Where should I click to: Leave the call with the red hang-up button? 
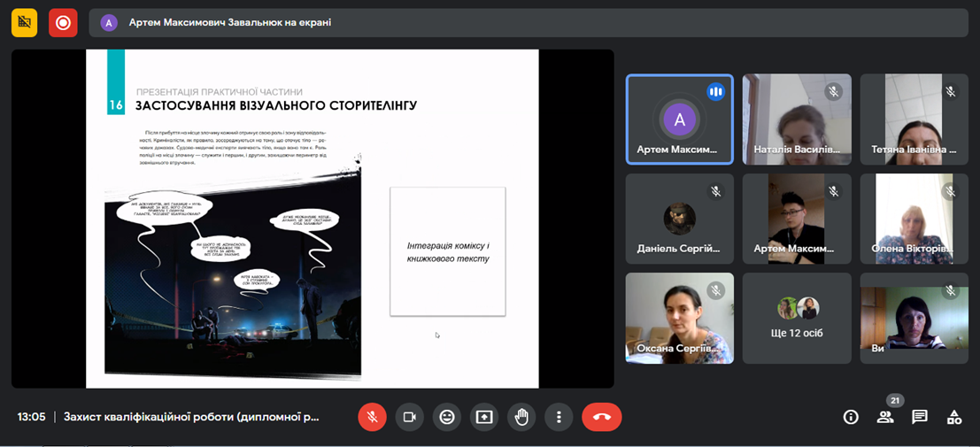pos(602,417)
